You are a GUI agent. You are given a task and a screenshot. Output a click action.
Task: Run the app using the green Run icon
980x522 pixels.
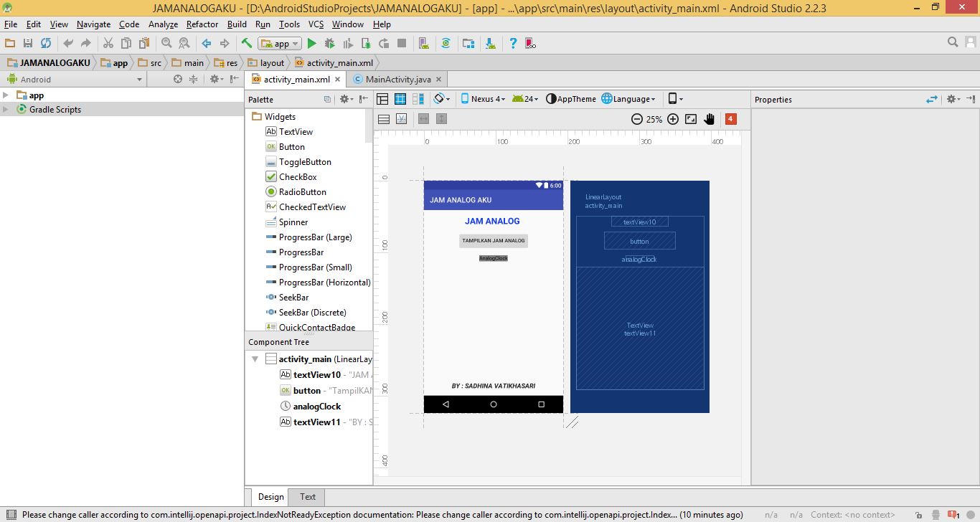[311, 43]
